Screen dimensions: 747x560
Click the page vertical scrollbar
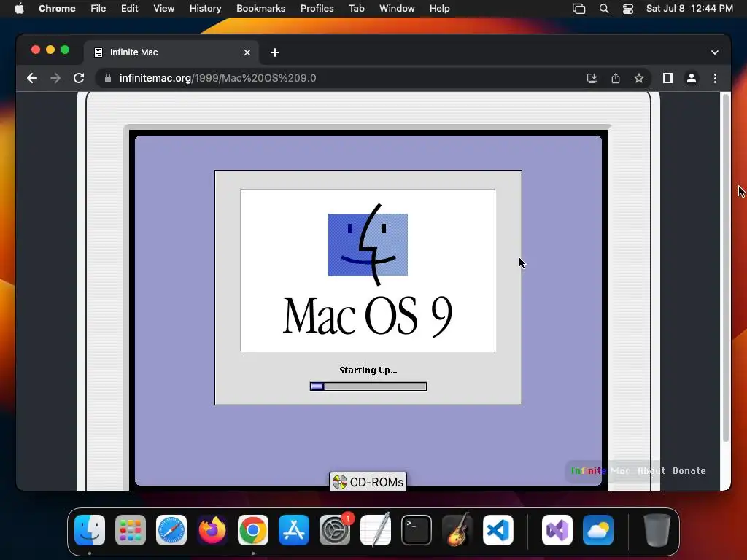(726, 268)
